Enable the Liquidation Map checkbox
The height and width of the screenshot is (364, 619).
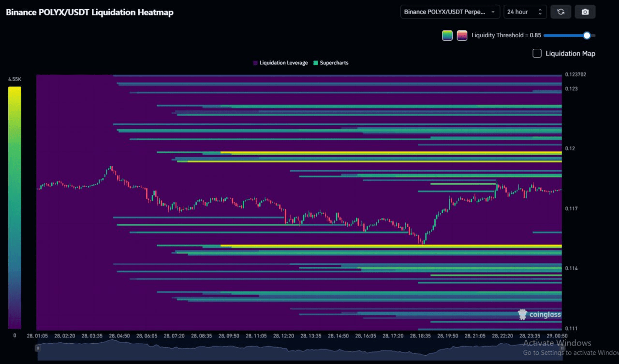[x=537, y=53]
